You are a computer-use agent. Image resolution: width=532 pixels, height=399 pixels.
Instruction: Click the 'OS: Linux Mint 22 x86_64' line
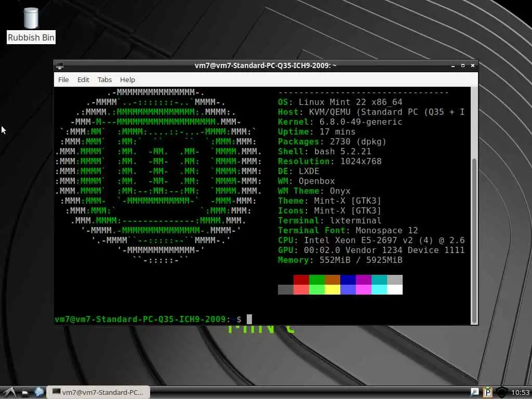click(340, 102)
